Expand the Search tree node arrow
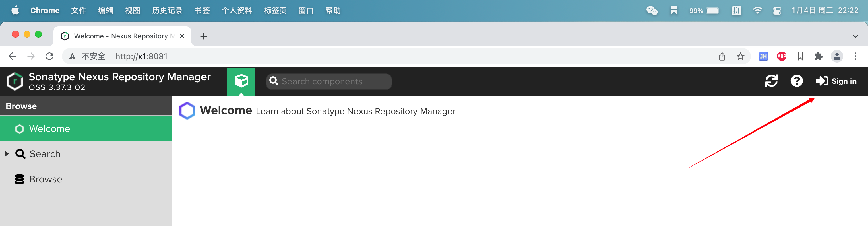Image resolution: width=868 pixels, height=226 pixels. [x=7, y=154]
